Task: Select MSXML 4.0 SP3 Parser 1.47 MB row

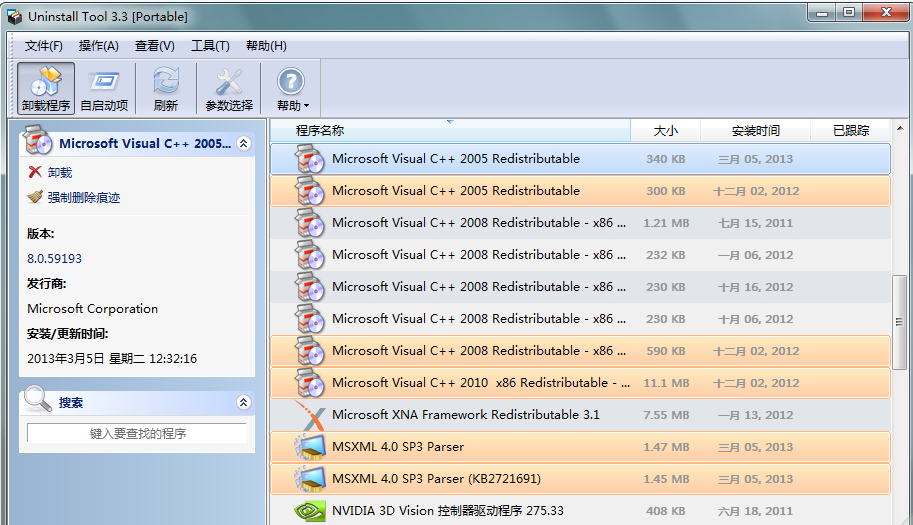Action: tap(581, 447)
